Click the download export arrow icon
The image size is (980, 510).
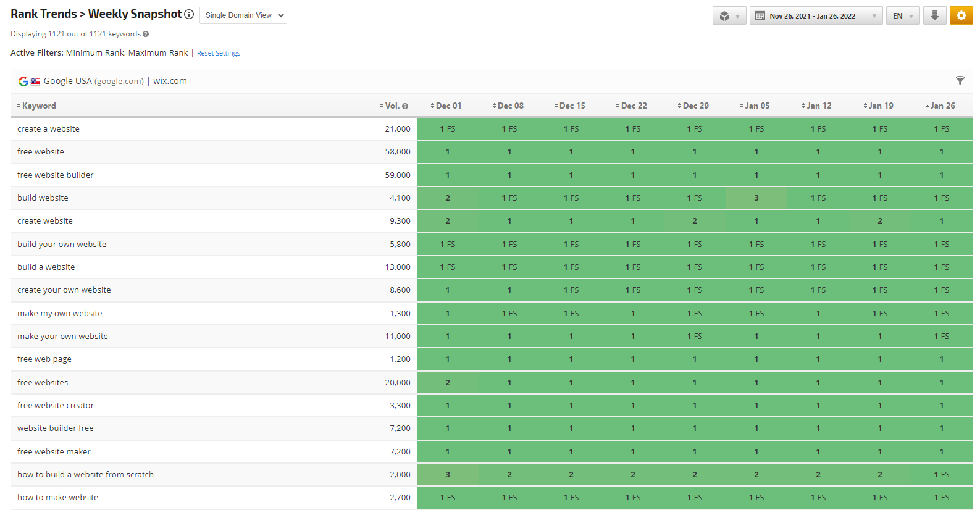point(934,15)
